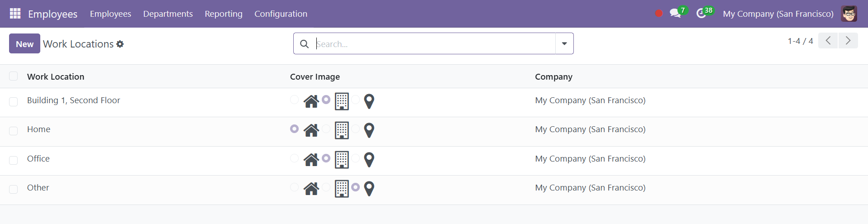Open the apps grid menu icon

pyautogui.click(x=15, y=14)
